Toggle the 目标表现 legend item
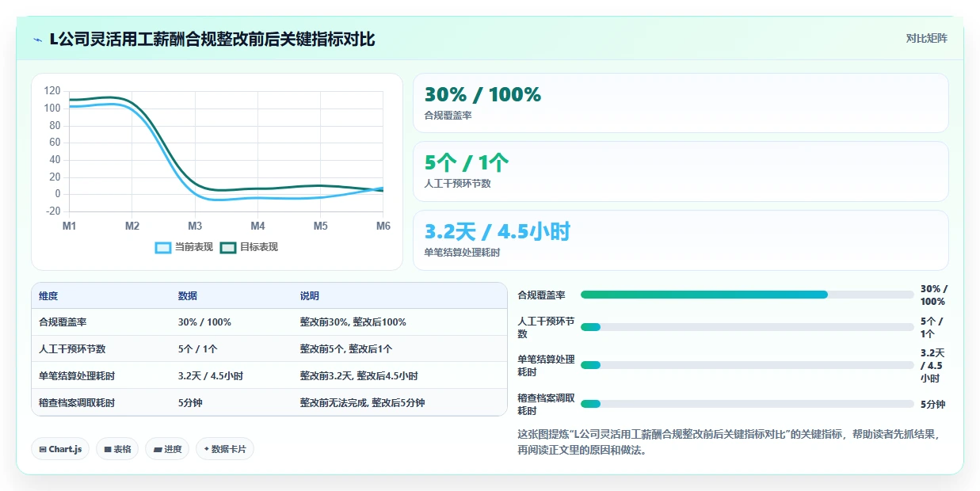The image size is (980, 491). pyautogui.click(x=249, y=247)
